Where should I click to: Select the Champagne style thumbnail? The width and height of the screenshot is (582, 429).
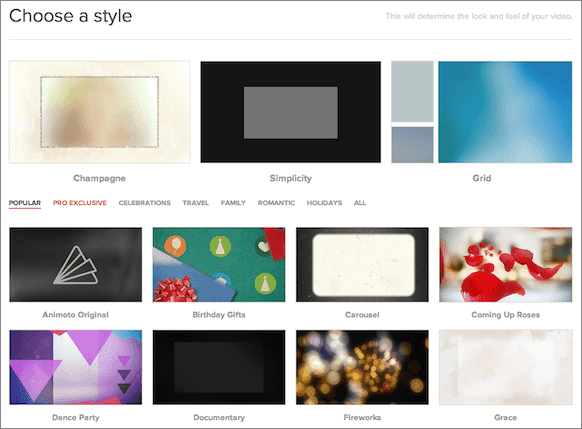coord(99,112)
